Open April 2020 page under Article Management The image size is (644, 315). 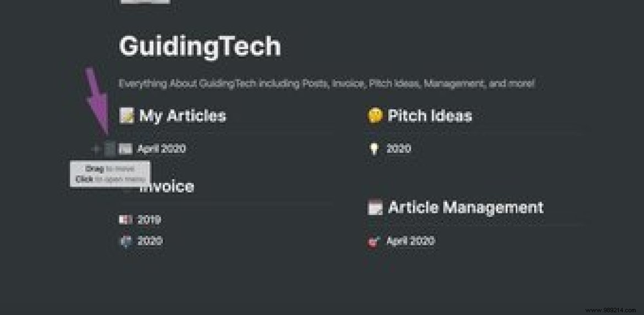410,241
